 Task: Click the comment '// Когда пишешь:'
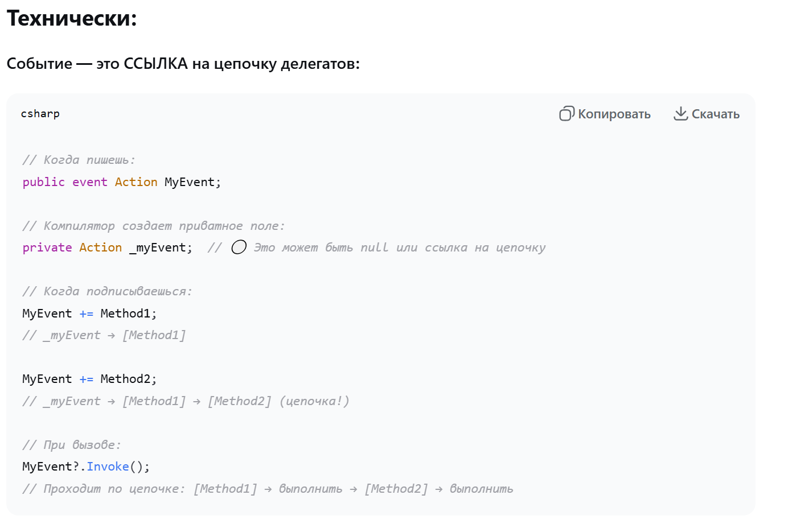pos(79,160)
